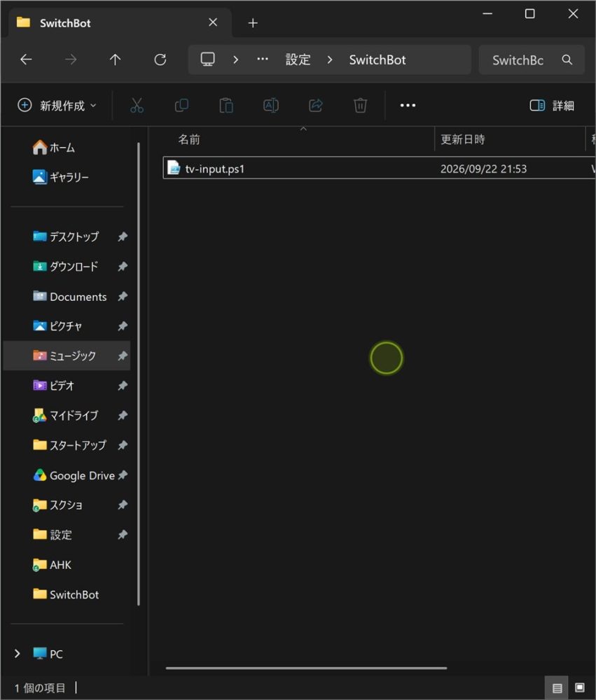Open ピクチャ in the sidebar
The image size is (596, 700).
pyautogui.click(x=67, y=326)
